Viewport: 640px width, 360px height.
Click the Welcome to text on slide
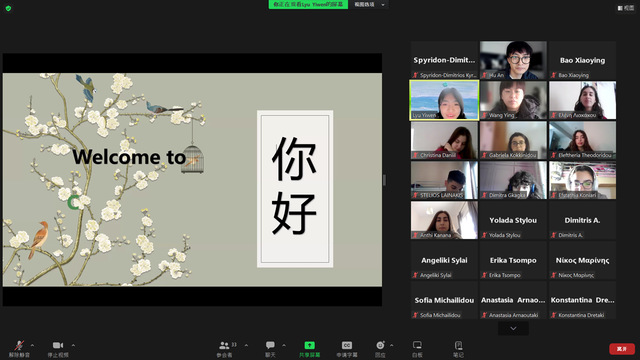pos(129,157)
